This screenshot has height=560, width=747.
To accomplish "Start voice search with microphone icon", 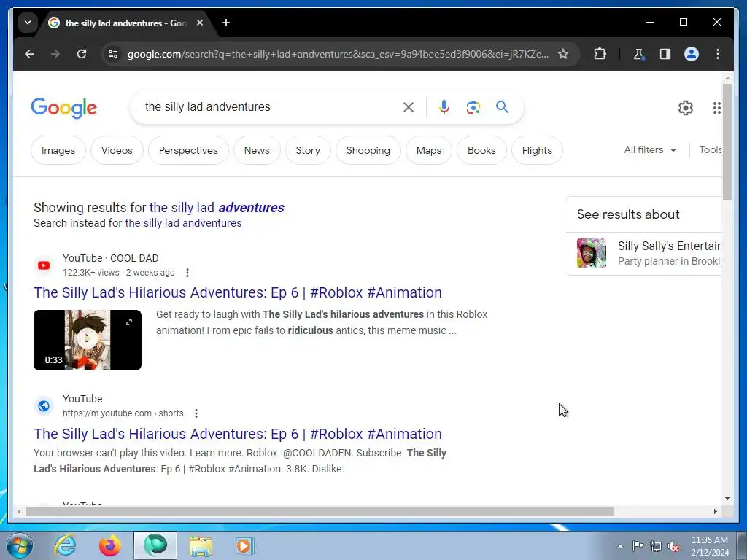I will [444, 107].
